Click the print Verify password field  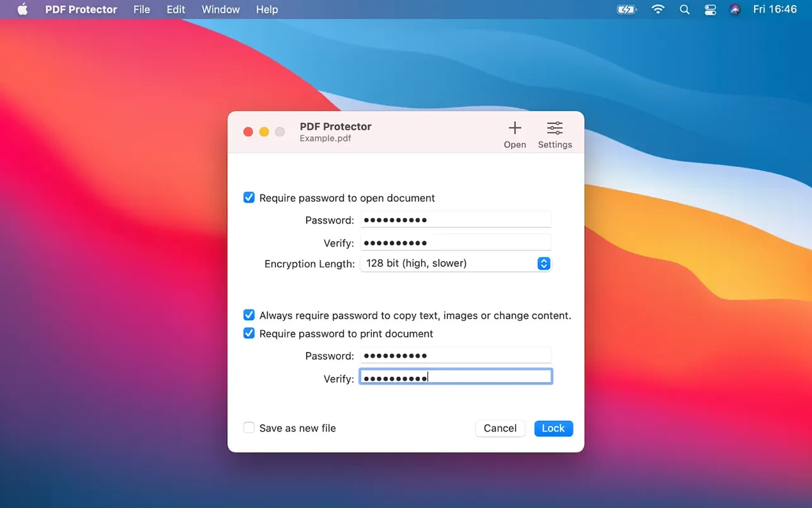coord(455,377)
